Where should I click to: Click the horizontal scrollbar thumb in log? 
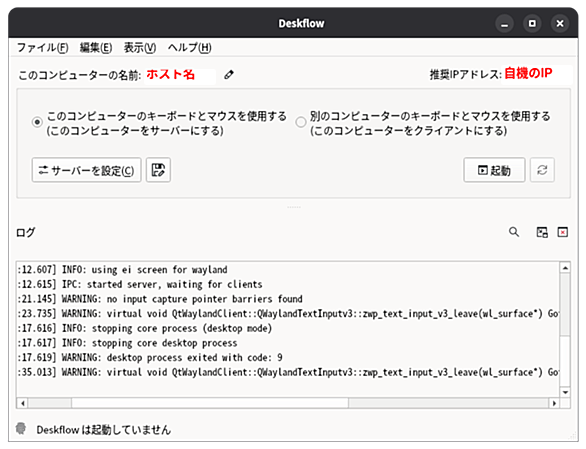coord(210,403)
